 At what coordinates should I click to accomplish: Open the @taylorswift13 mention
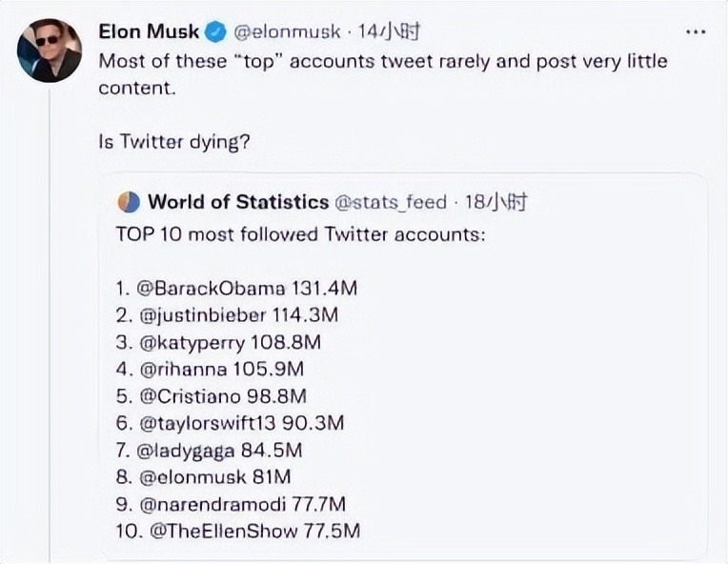click(x=207, y=424)
